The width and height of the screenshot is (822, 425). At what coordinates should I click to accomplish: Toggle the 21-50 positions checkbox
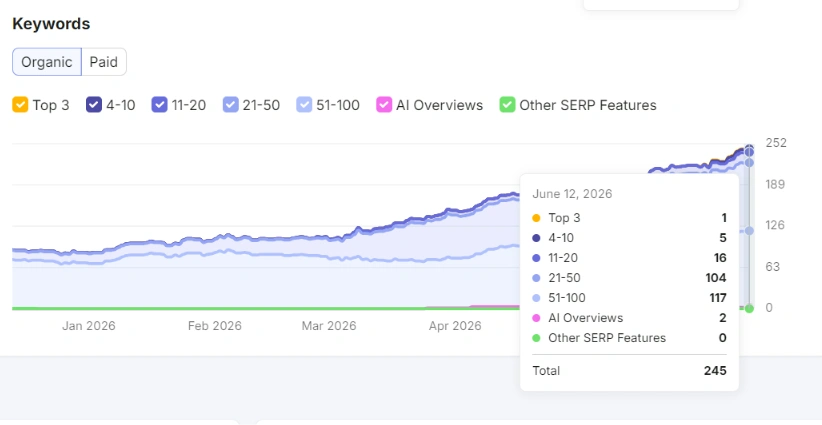click(231, 105)
